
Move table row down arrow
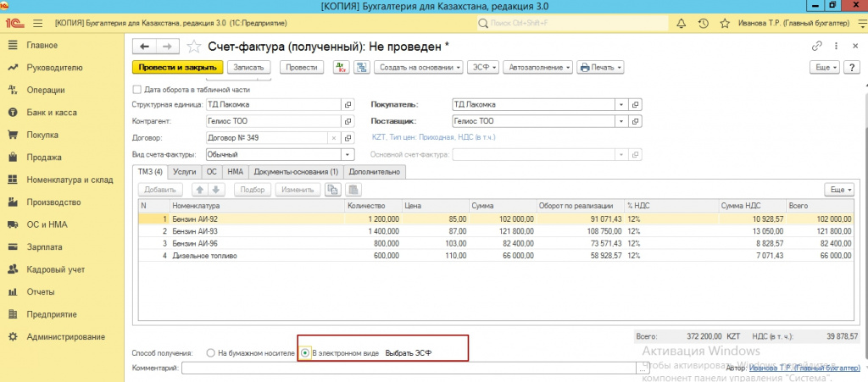pos(215,190)
